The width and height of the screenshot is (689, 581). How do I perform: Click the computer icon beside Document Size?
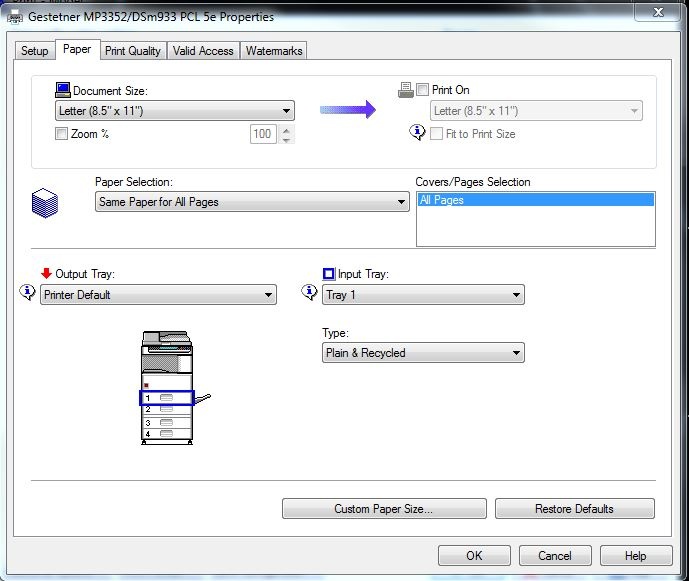pyautogui.click(x=63, y=90)
